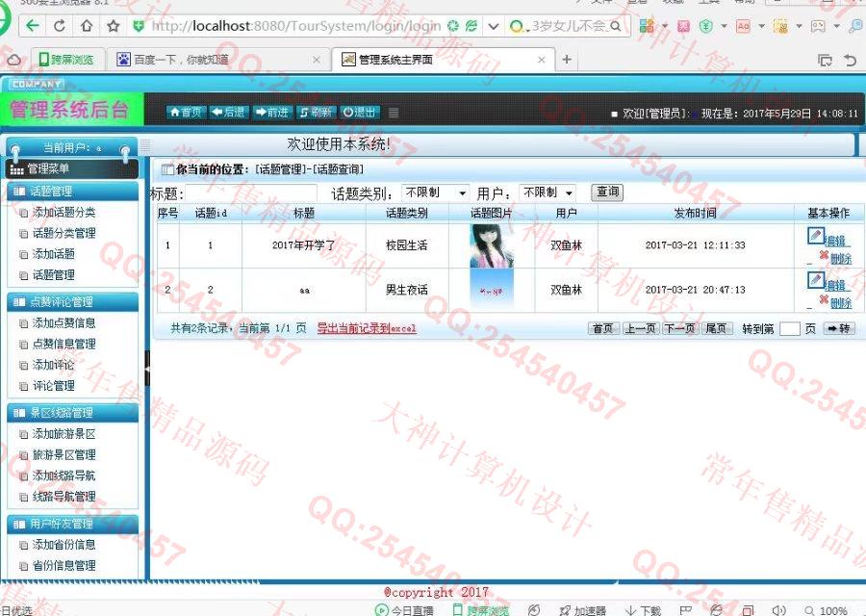866x616 pixels.
Task: Click the 尾页 pagination button
Action: [x=716, y=329]
